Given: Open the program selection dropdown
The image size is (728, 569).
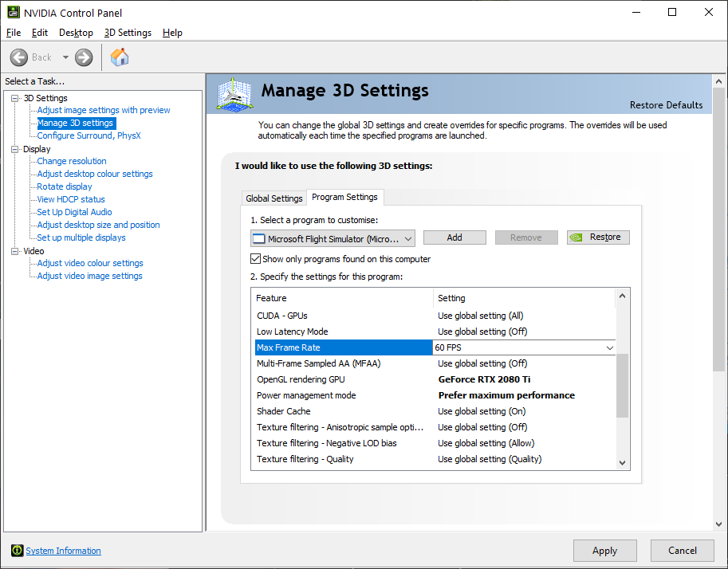Looking at the screenshot, I should [408, 238].
